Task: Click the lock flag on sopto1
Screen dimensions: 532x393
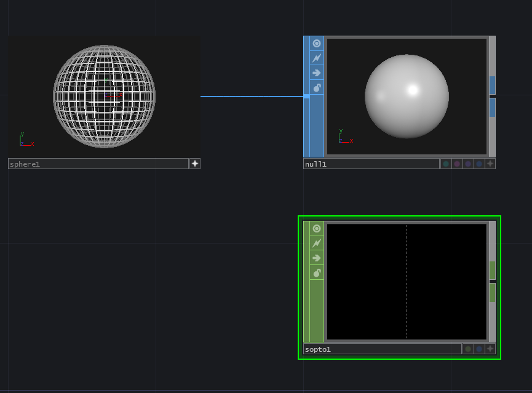Action: tap(317, 273)
